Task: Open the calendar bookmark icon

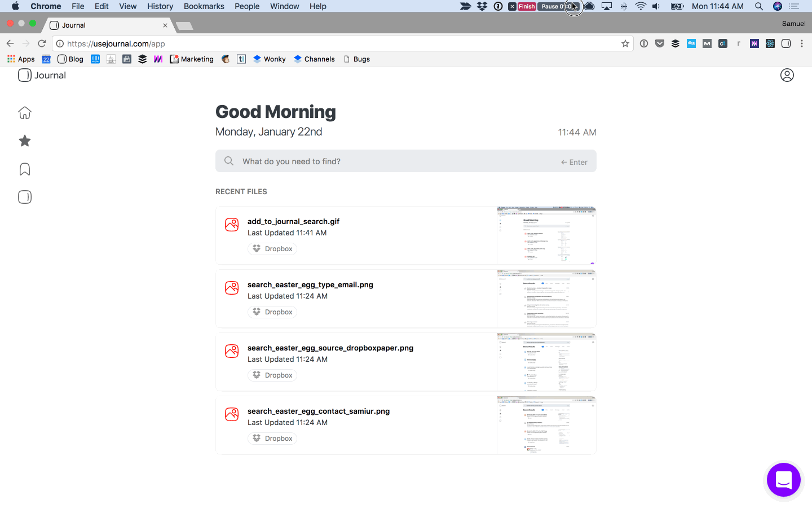Action: [x=46, y=59]
